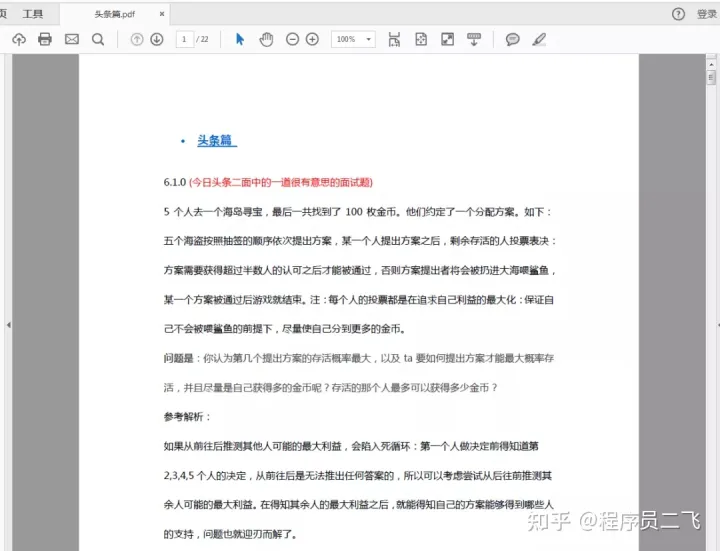Open read mode download-keyboard icon
Viewport: 720px width, 551px height.
(474, 39)
